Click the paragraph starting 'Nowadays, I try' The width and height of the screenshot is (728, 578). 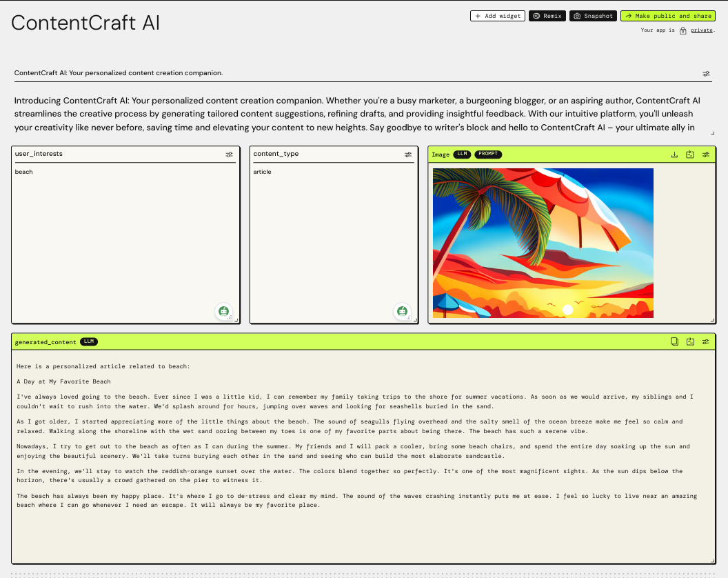(x=354, y=451)
